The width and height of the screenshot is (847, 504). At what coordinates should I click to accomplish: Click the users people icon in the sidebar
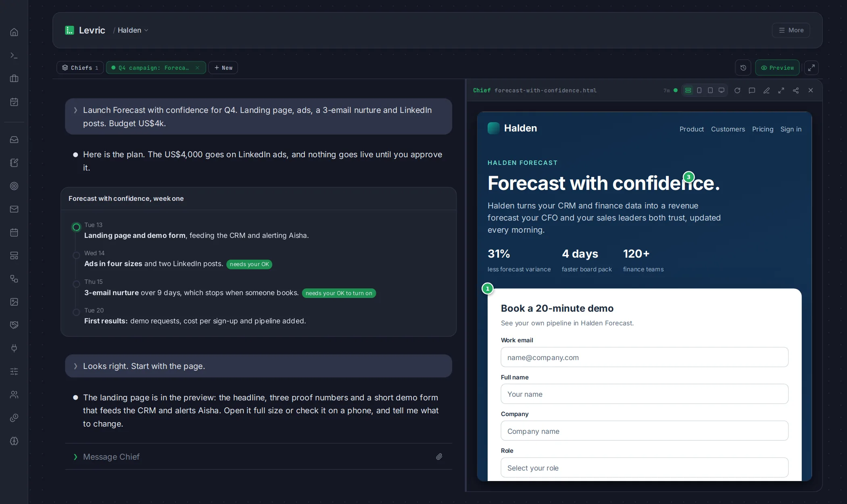[14, 395]
